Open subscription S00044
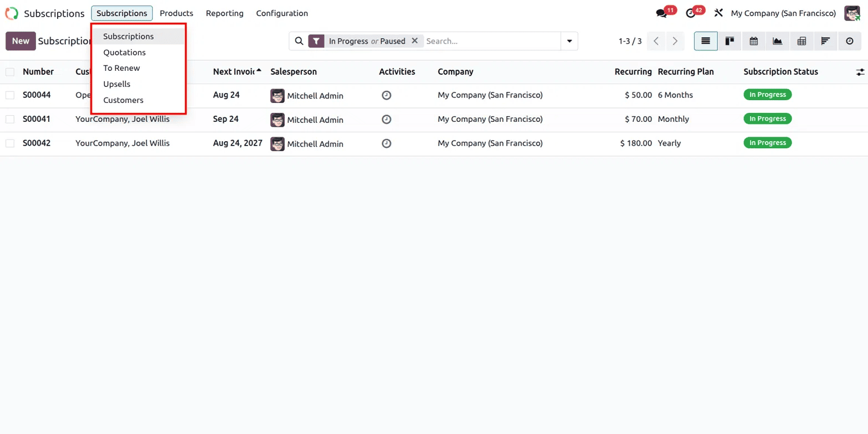The image size is (868, 434). pos(37,95)
